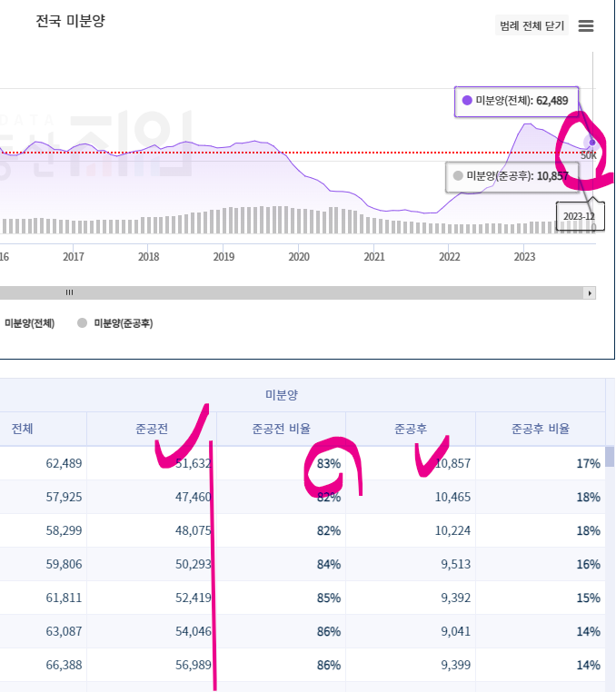Click the 미분양(준공후): 10,857 tooltip
This screenshot has width=616, height=692.
coord(512,176)
